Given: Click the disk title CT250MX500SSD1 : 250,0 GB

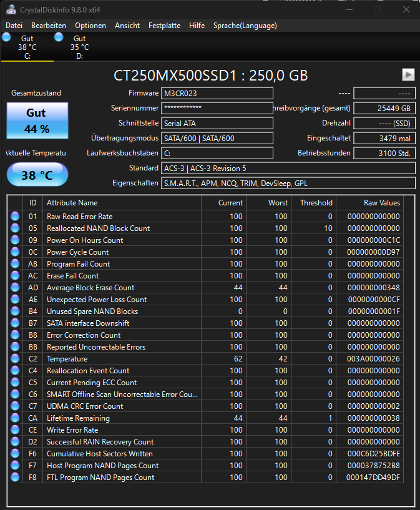Looking at the screenshot, I should [211, 76].
